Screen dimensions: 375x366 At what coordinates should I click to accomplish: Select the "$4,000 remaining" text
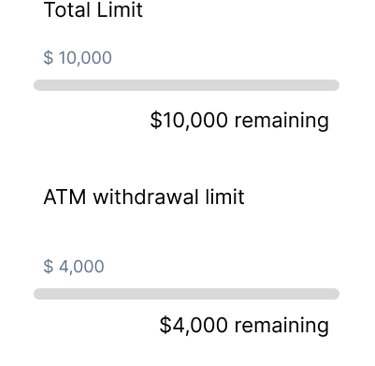coord(244,325)
